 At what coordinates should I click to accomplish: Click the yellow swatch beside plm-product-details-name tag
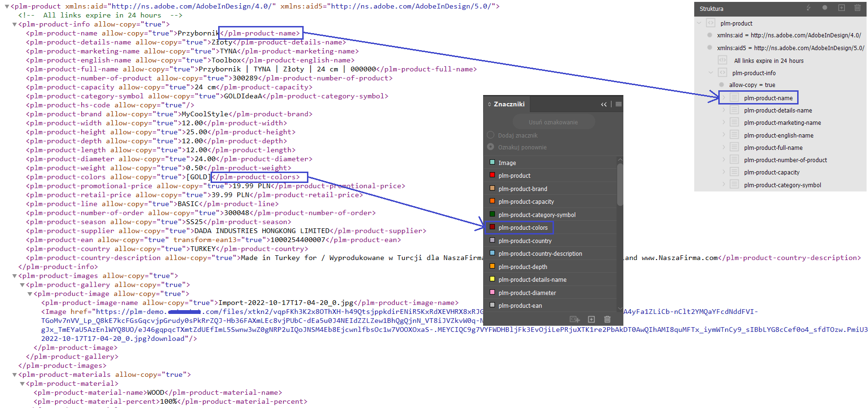click(x=492, y=279)
